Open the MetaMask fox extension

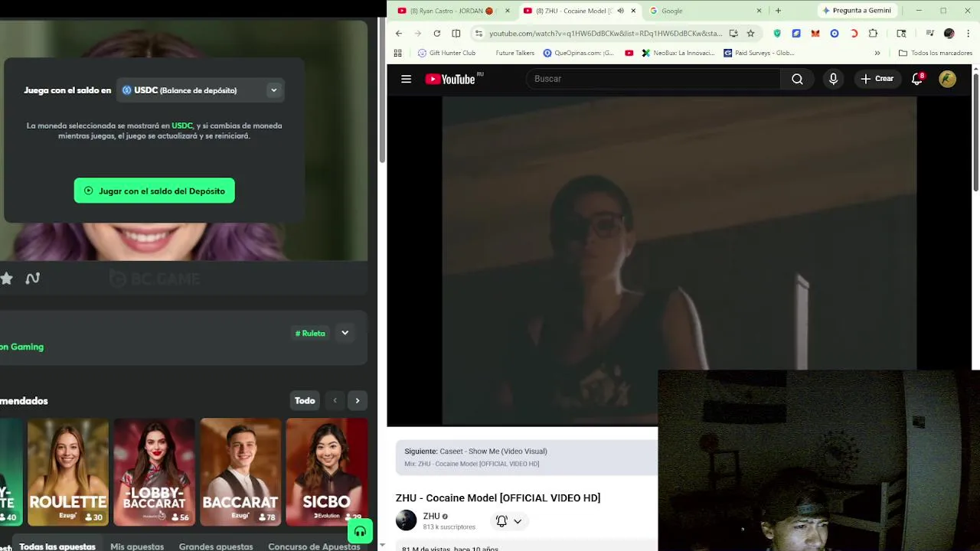[815, 33]
